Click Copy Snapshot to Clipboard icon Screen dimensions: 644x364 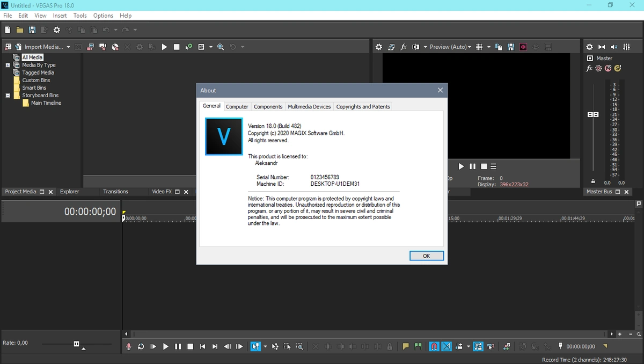point(499,47)
